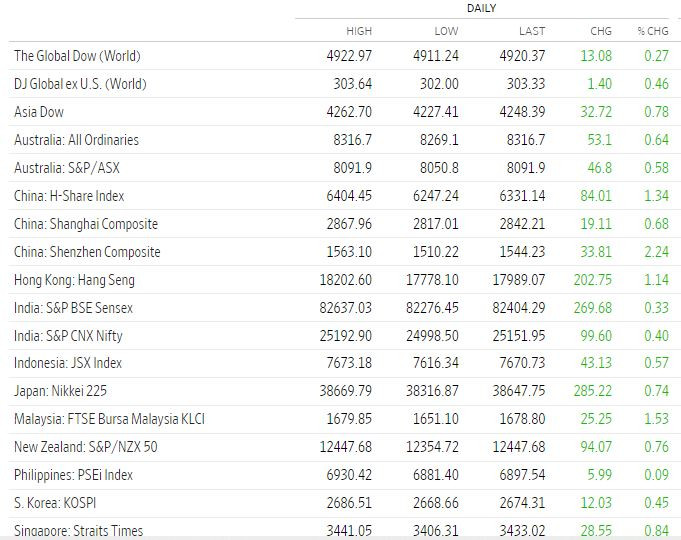
Task: Select Indonesia: JSX Index row link
Action: point(66,363)
